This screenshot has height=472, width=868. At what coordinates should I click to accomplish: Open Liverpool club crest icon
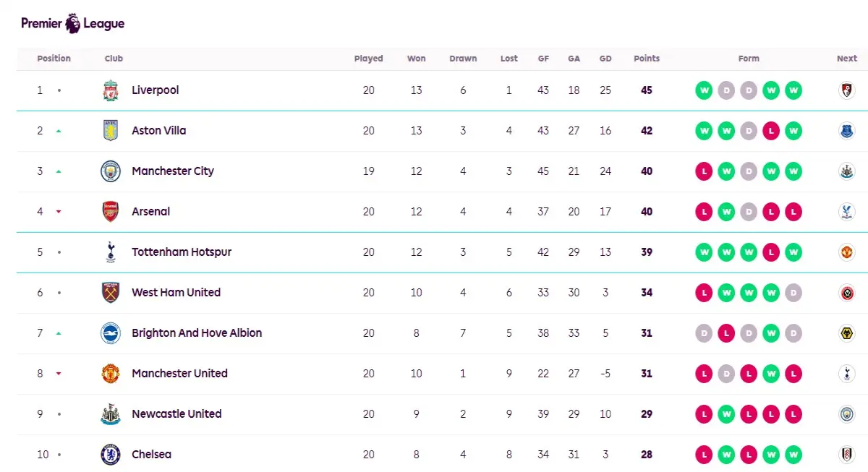click(x=110, y=90)
